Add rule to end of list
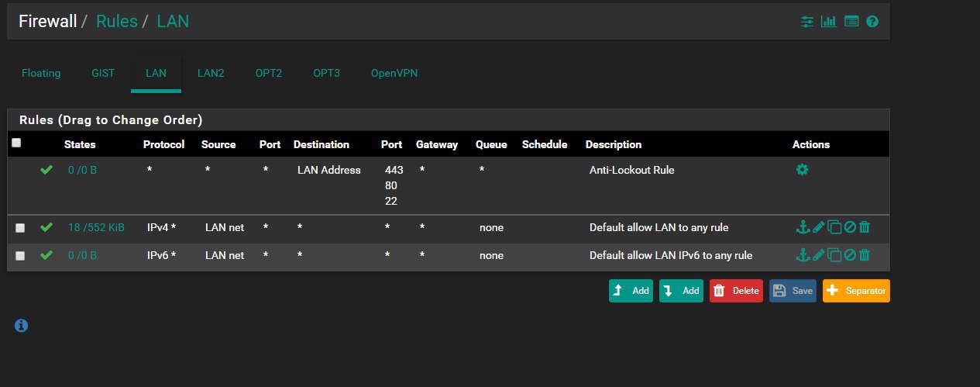This screenshot has width=980, height=387. click(681, 291)
